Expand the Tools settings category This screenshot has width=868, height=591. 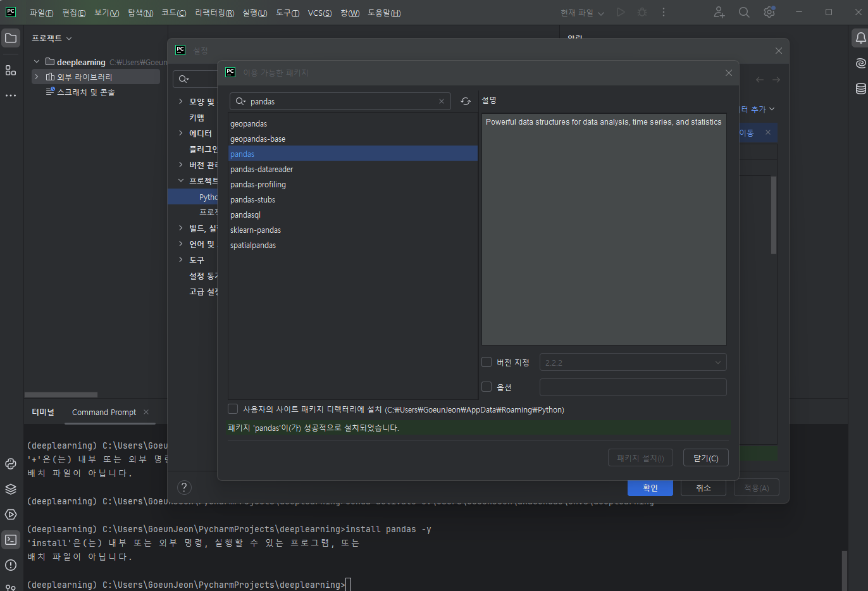coord(181,259)
